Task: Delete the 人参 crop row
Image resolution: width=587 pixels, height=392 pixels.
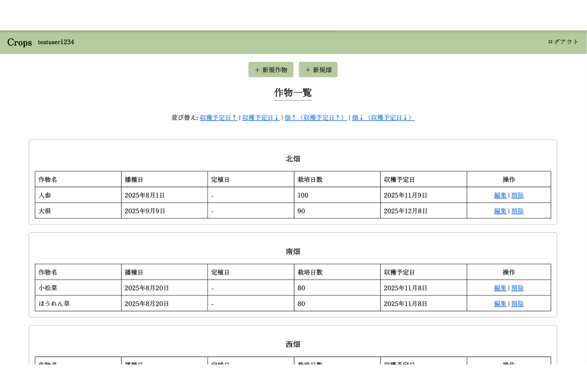Action: [517, 195]
